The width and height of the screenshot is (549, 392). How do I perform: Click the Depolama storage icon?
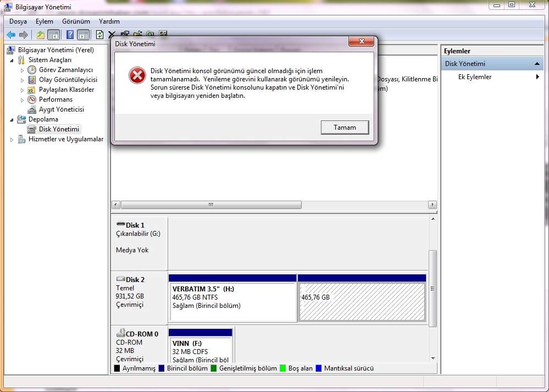click(x=21, y=119)
